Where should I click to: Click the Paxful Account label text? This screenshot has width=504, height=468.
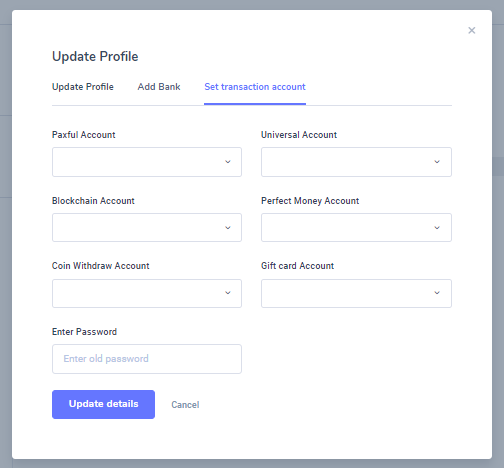pos(84,135)
